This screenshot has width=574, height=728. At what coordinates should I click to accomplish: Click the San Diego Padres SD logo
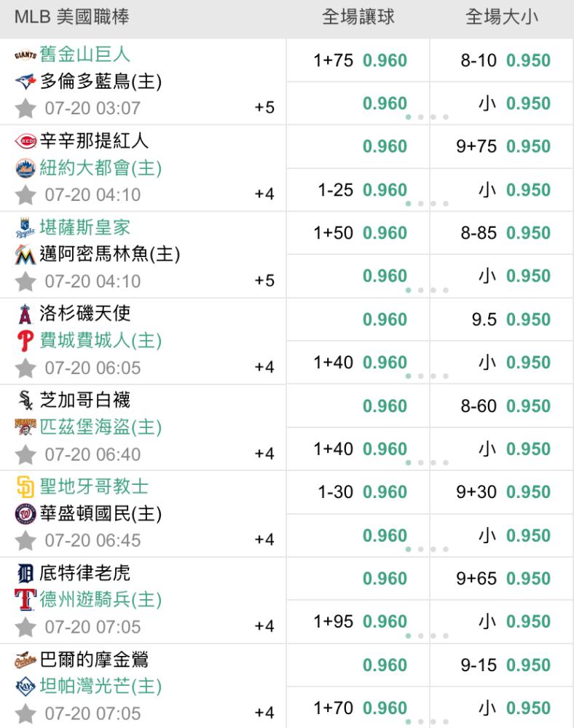coord(25,487)
